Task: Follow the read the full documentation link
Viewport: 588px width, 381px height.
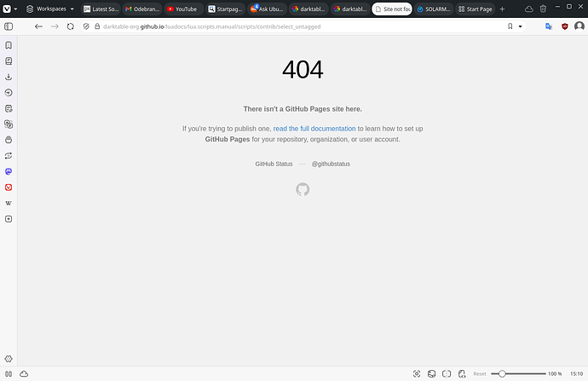Action: (x=314, y=129)
